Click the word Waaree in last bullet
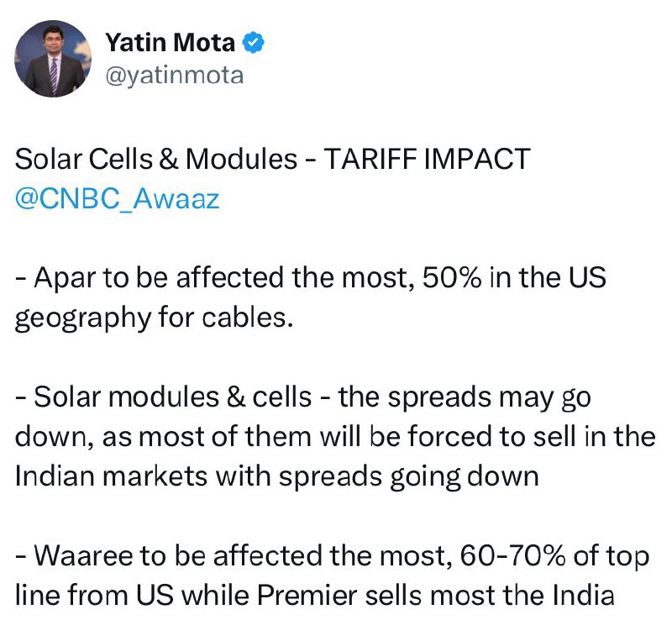The width and height of the screenshot is (672, 636). (x=84, y=556)
